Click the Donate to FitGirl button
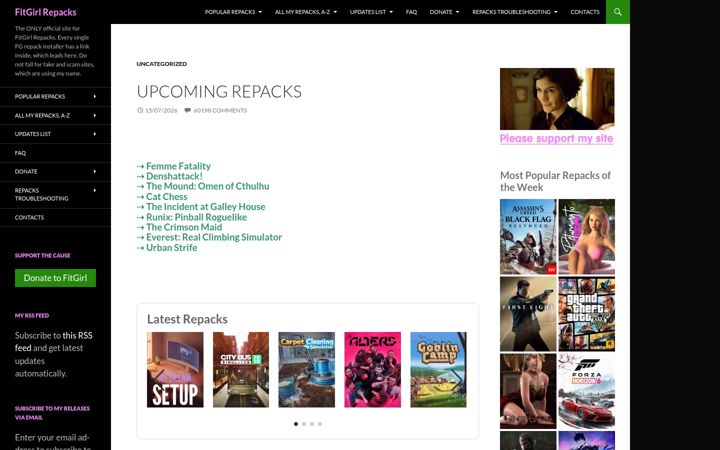 coord(55,278)
